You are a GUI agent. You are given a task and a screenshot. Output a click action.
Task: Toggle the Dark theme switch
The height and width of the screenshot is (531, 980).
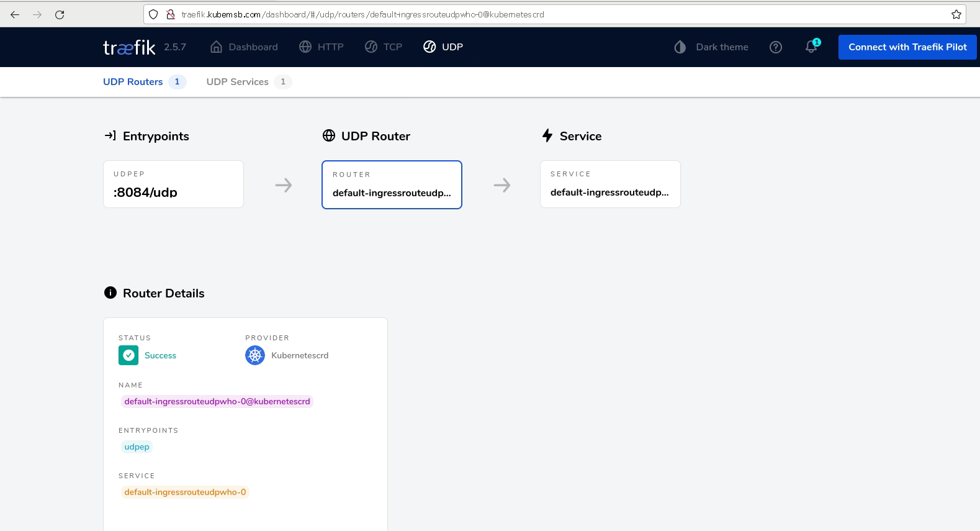(x=711, y=47)
